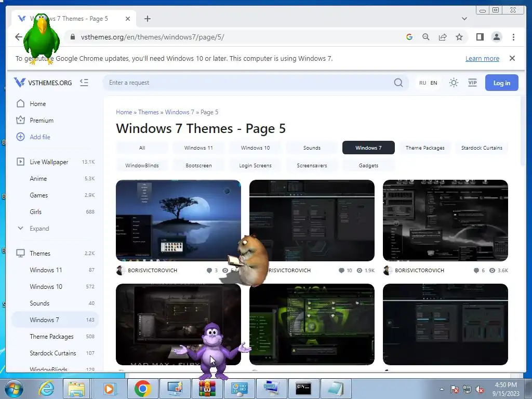532x399 pixels.
Task: Select the Gadgets filter tab
Action: click(368, 165)
